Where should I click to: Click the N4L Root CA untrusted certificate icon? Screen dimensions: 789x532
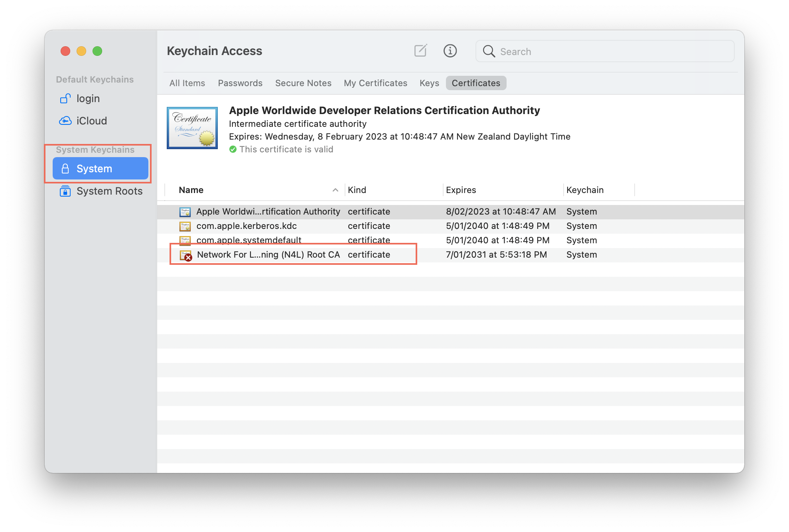[x=186, y=255]
